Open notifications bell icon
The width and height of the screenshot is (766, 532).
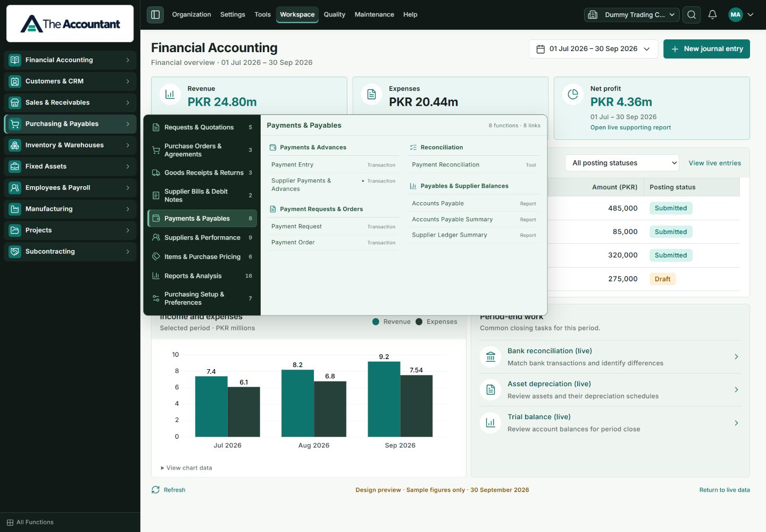point(713,15)
